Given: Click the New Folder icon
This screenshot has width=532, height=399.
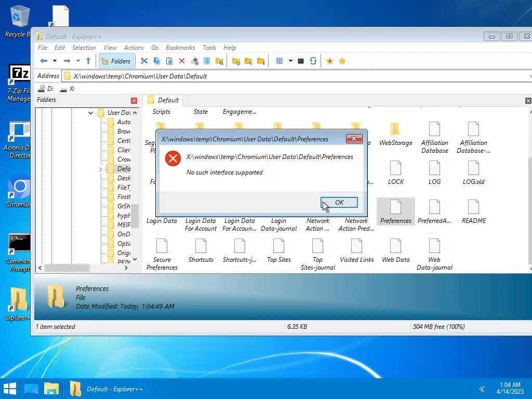Looking at the screenshot, I should coord(236,61).
